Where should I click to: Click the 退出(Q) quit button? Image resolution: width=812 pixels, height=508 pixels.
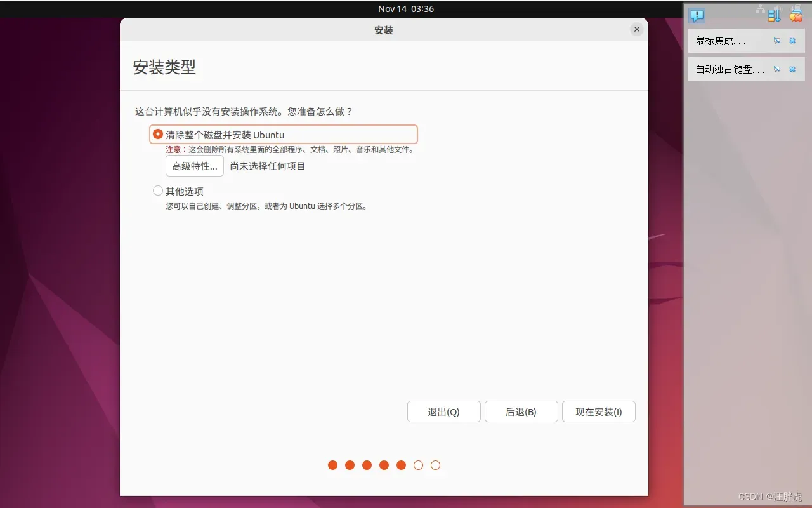tap(443, 411)
